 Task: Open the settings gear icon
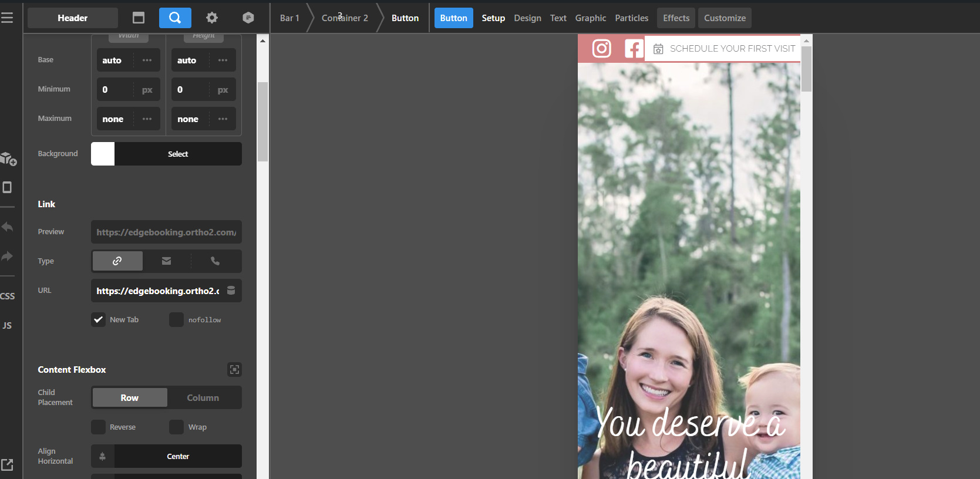[212, 18]
